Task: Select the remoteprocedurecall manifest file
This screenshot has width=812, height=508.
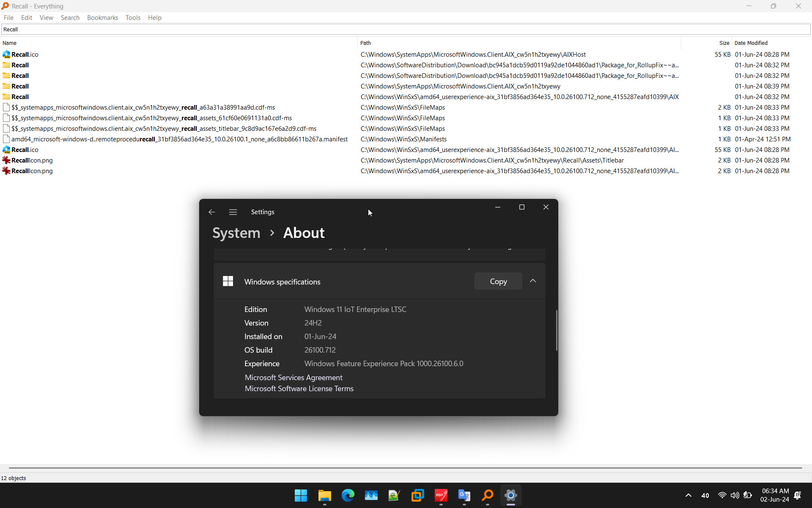Action: click(x=180, y=139)
